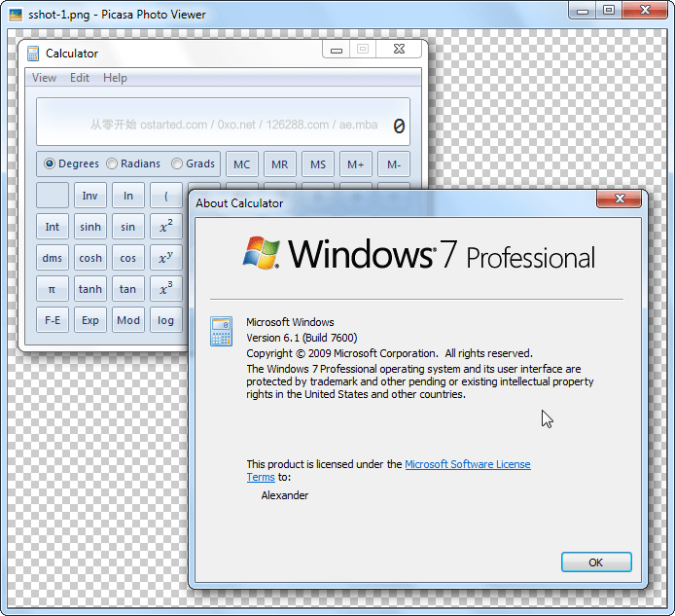The width and height of the screenshot is (675, 616).
Task: Click the Mod button
Action: tap(127, 320)
